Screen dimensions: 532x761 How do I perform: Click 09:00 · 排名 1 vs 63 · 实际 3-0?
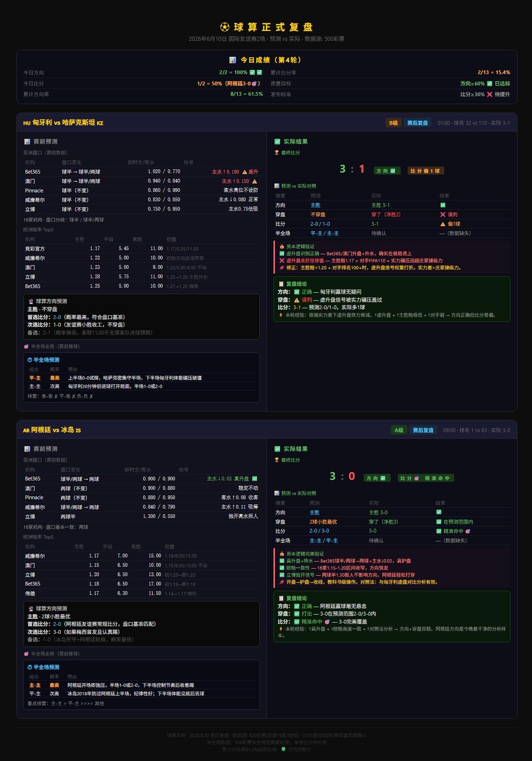(x=477, y=430)
